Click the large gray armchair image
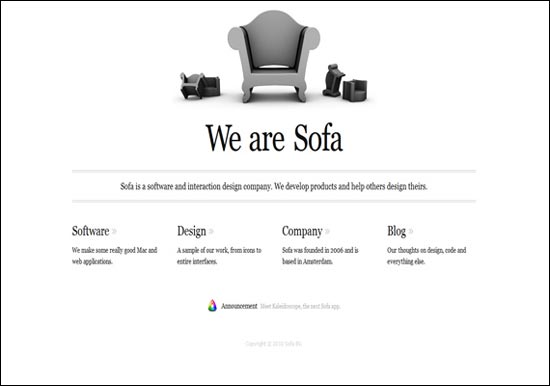550x386 pixels. 274,56
